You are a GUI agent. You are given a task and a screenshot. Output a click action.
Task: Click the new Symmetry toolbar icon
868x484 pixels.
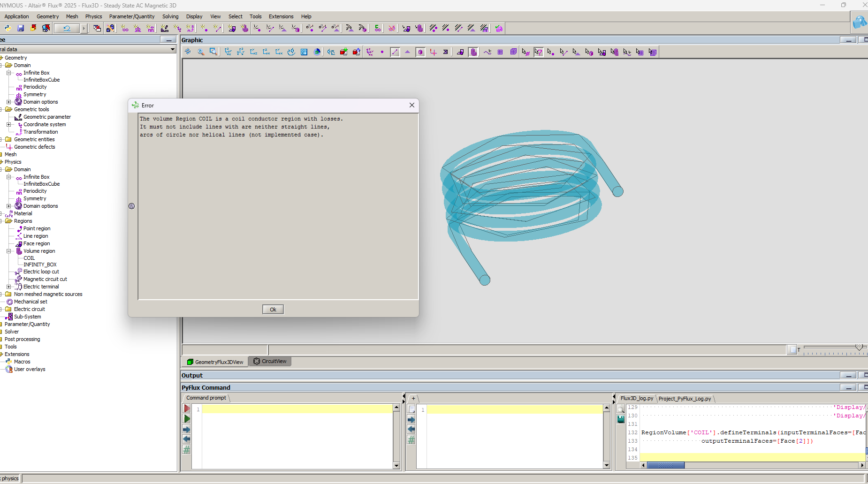137,28
